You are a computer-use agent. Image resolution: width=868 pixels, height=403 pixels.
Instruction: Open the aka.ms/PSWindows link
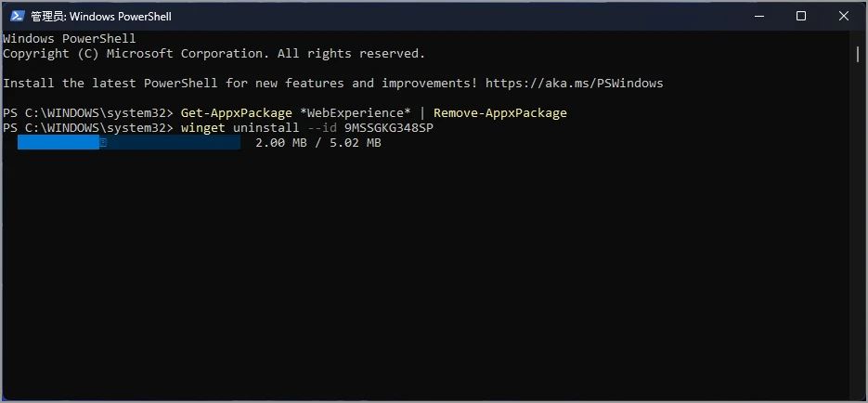tap(574, 84)
